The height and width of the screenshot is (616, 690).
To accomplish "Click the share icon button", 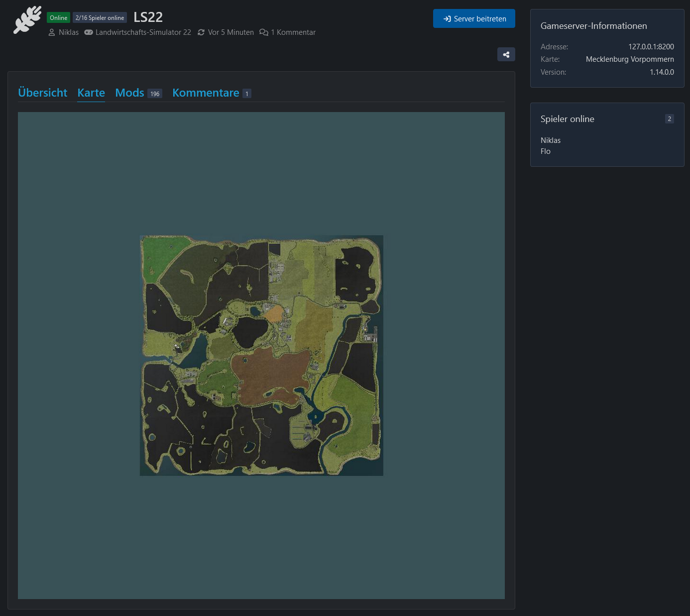I will pyautogui.click(x=506, y=55).
